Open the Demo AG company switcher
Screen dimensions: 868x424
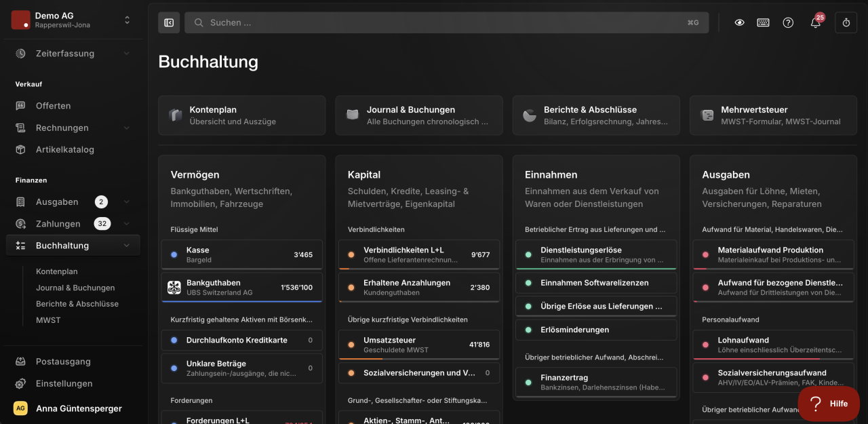click(x=73, y=20)
